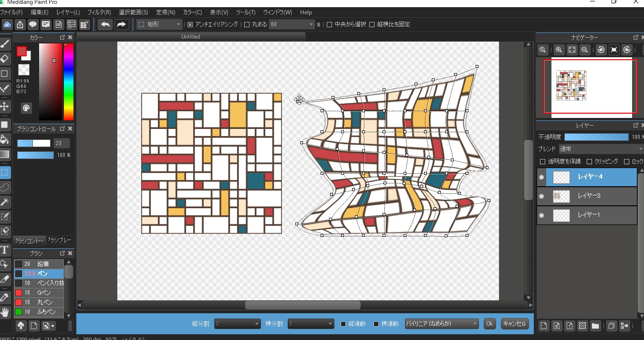The width and height of the screenshot is (644, 340).
Task: Open the フィルタ(R) menu
Action: (99, 12)
